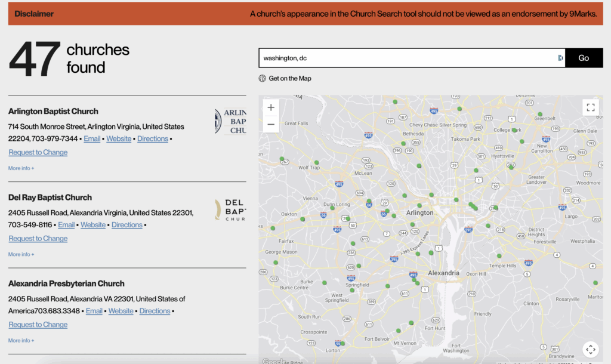Click globe icon beside Get on the Map
This screenshot has height=364, width=611.
[262, 78]
